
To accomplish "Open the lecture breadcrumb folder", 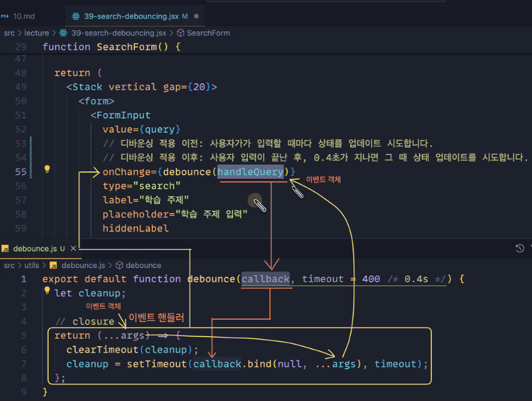I will pos(37,33).
